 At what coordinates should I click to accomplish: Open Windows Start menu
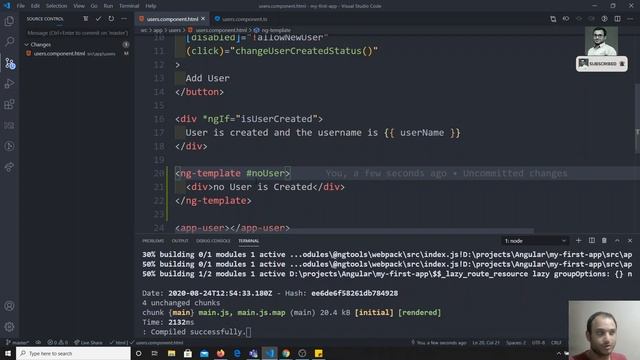pyautogui.click(x=8, y=353)
